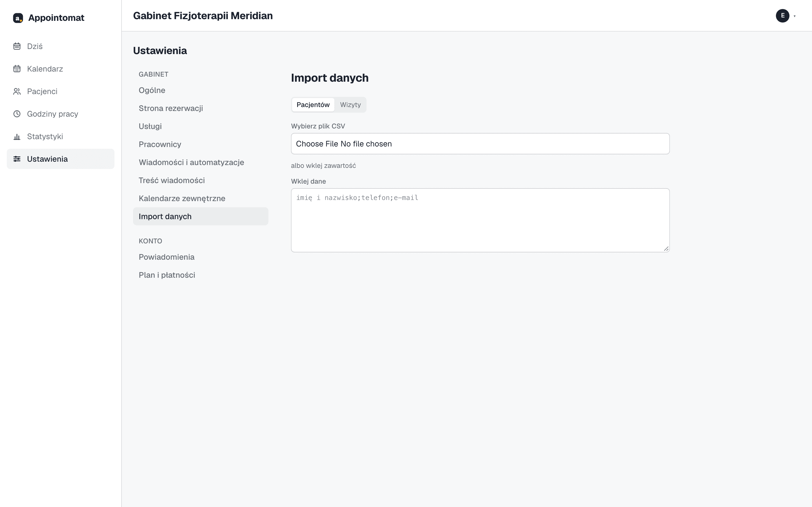Click the Ustawienia sliders icon
The width and height of the screenshot is (812, 507).
point(17,159)
